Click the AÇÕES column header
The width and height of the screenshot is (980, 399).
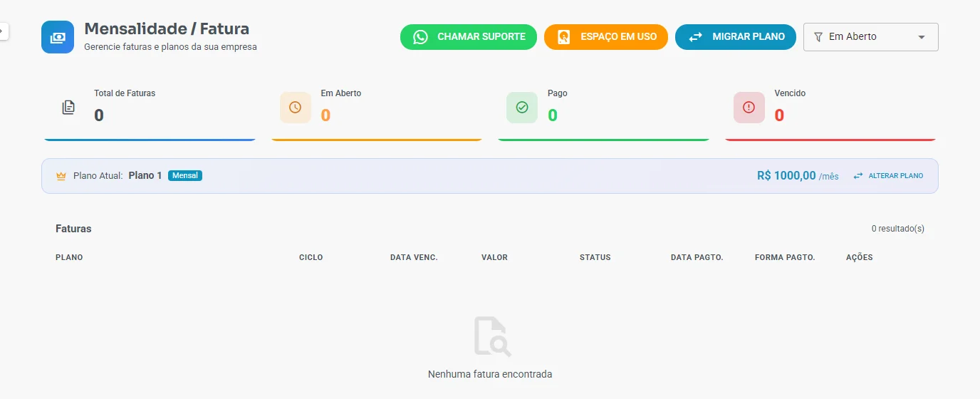860,257
